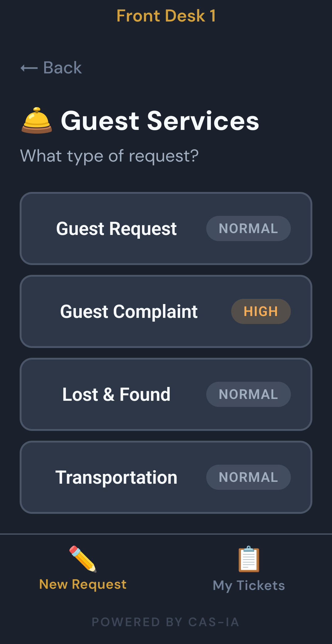Image resolution: width=332 pixels, height=644 pixels.
Task: Select the Guest Request option
Action: [116, 229]
